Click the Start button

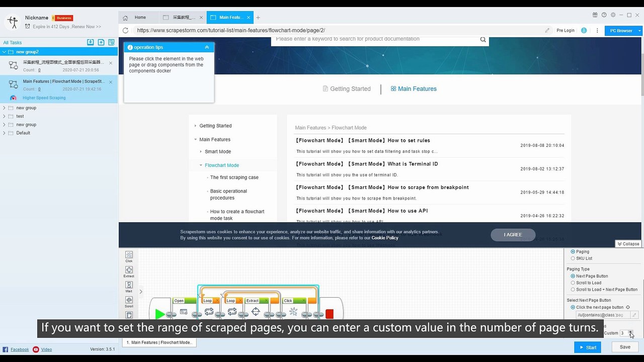click(587, 347)
